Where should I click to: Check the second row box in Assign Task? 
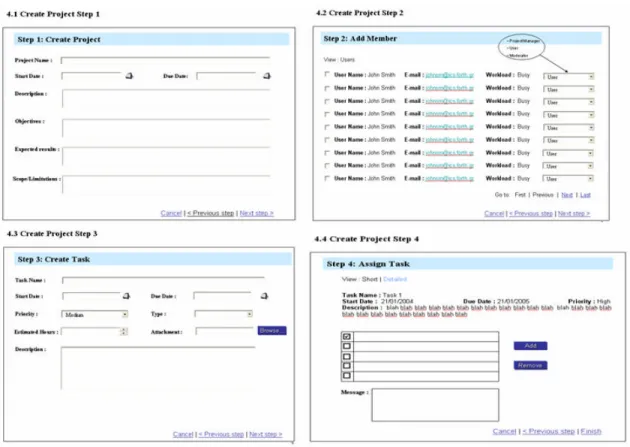click(x=347, y=346)
